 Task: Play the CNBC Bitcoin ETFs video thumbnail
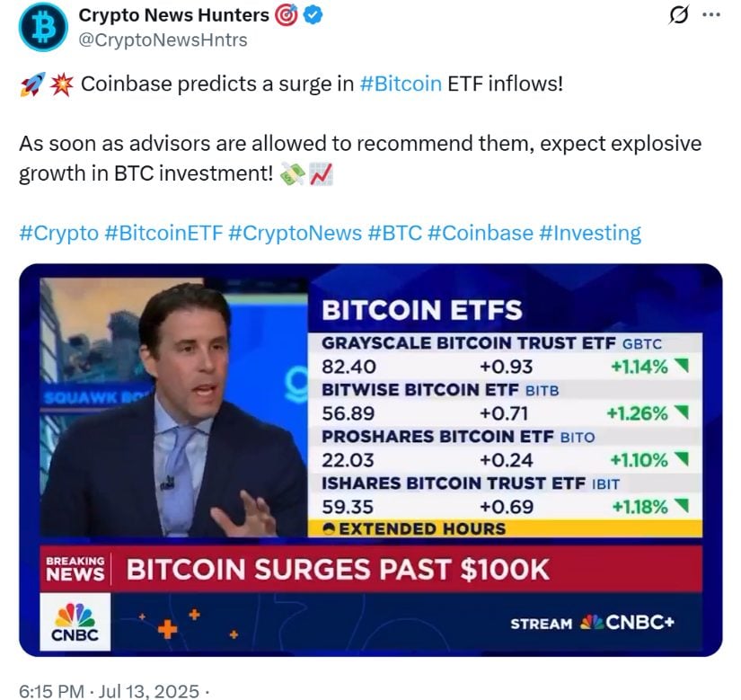(x=370, y=460)
